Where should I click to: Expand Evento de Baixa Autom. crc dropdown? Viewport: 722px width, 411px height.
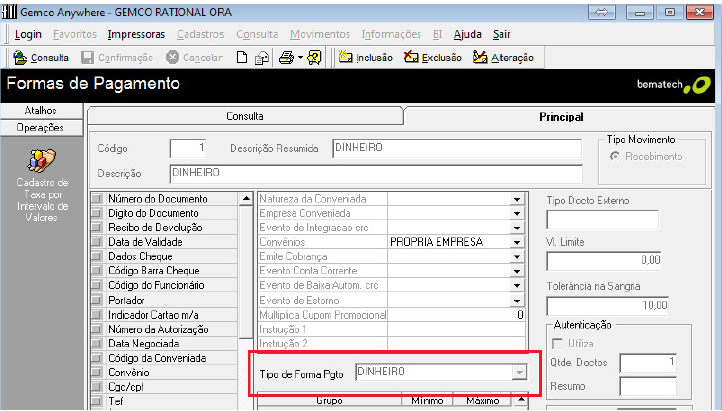coord(517,285)
